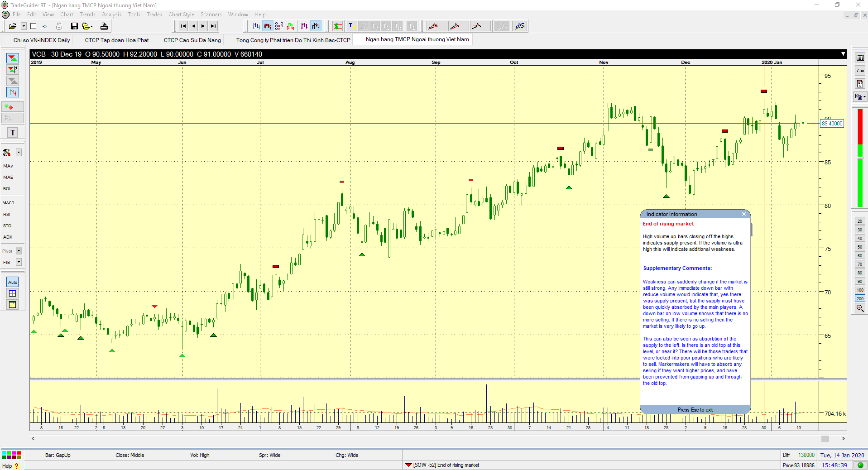Click the Print icon in toolbar
This screenshot has width=868, height=470.
[x=104, y=26]
